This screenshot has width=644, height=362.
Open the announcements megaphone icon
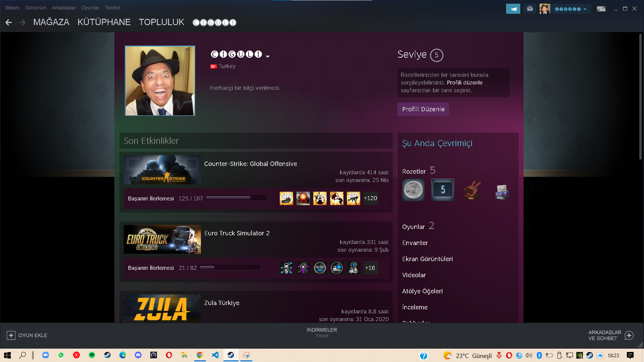(x=513, y=9)
